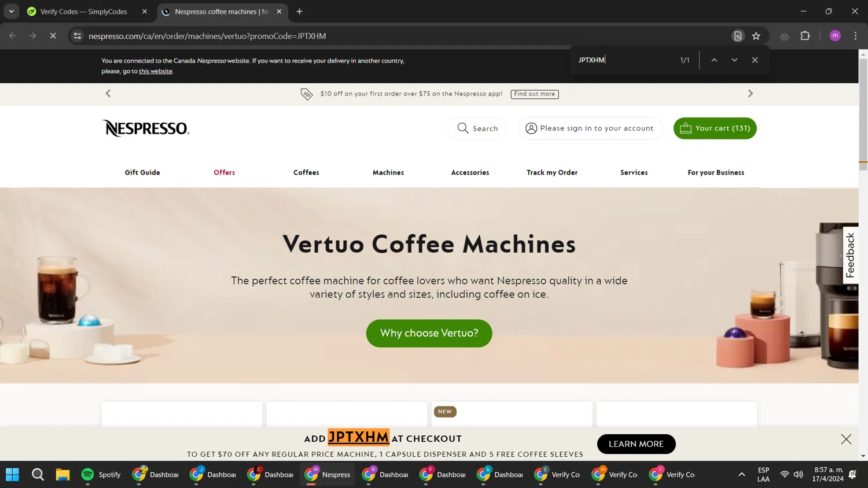
Task: Select the Nespresso coffee machines tab
Action: (222, 12)
